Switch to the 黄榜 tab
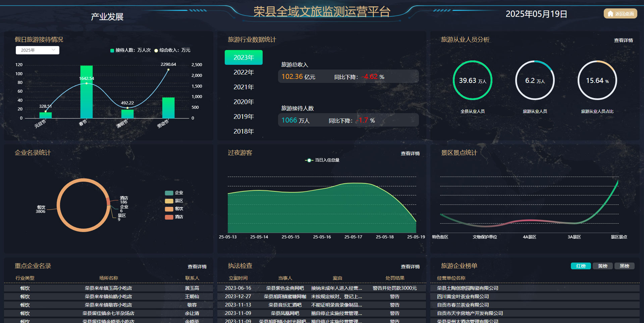644x323 pixels. pyautogui.click(x=602, y=266)
